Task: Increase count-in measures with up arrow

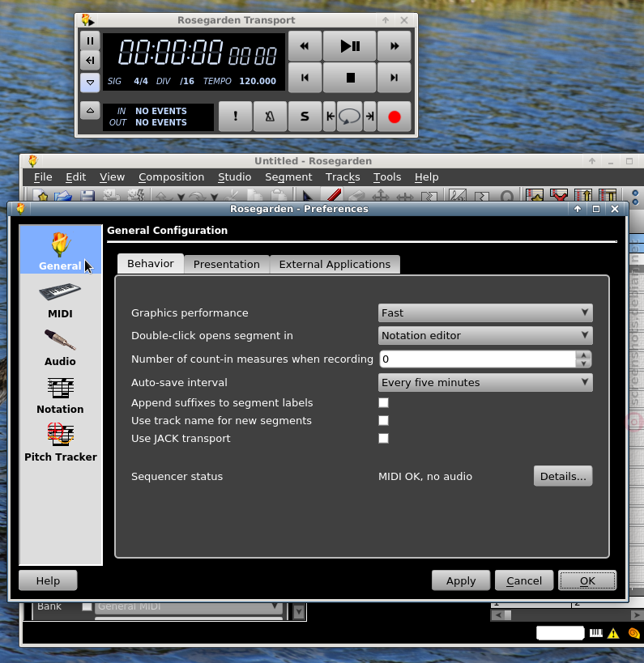Action: pos(583,355)
